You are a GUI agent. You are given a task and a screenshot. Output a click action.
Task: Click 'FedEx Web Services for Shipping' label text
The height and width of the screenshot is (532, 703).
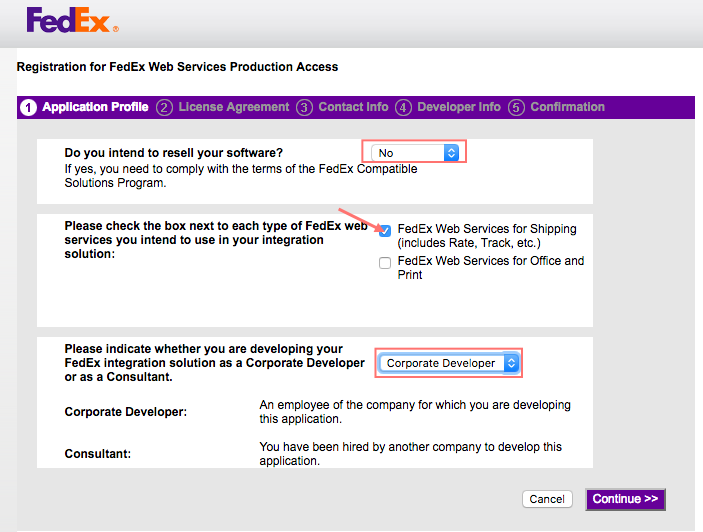pos(487,236)
